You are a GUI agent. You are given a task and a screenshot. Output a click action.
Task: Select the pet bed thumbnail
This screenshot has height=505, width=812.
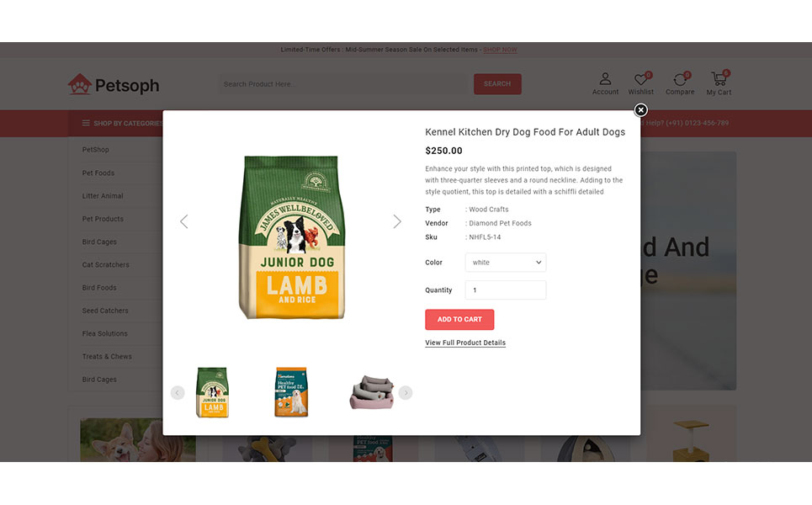pyautogui.click(x=371, y=392)
